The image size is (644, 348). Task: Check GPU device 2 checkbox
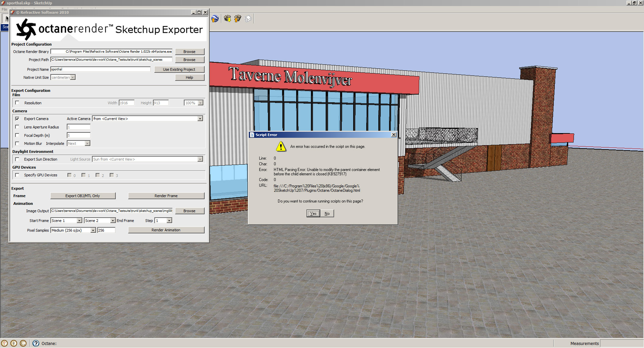pos(98,175)
